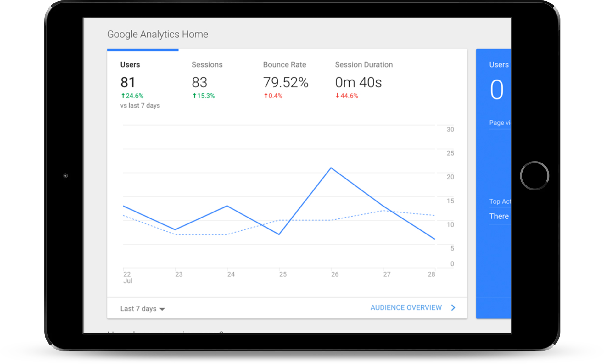
Task: Click the green 24.6% change indicator
Action: coord(132,96)
